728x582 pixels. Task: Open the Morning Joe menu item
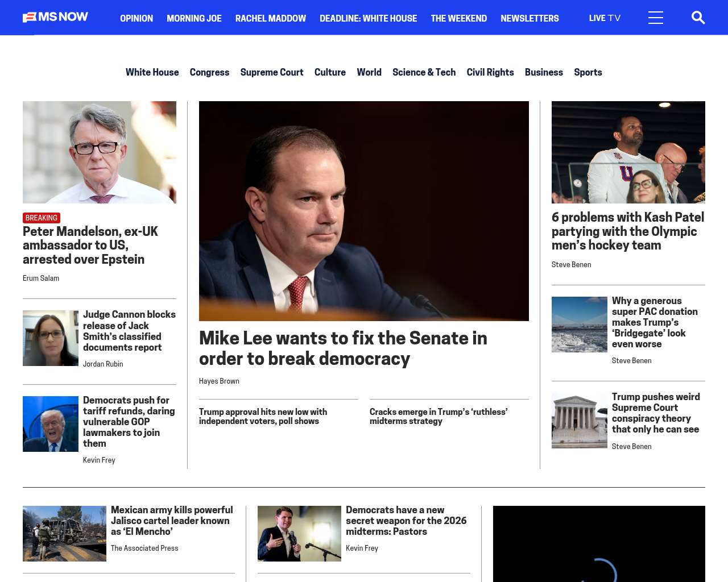194,18
